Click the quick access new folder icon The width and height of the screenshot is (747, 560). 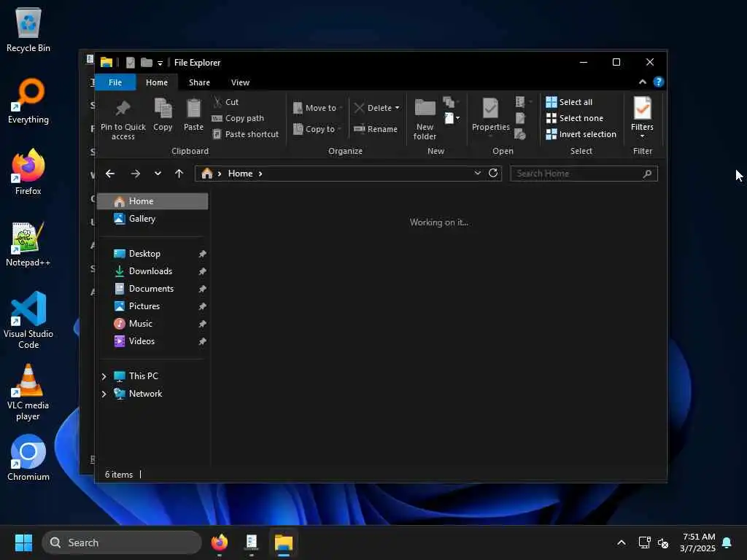click(147, 63)
